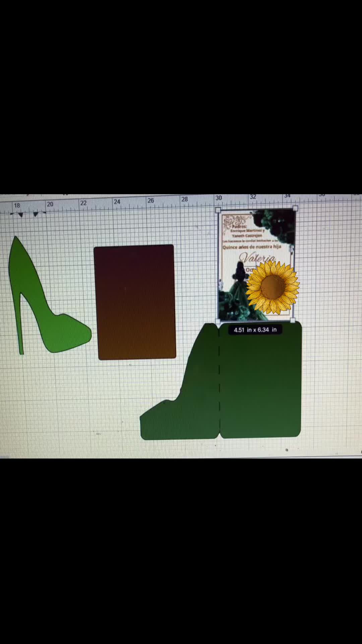Click the ruler at the 20 mark
The height and width of the screenshot is (644, 362).
click(50, 204)
